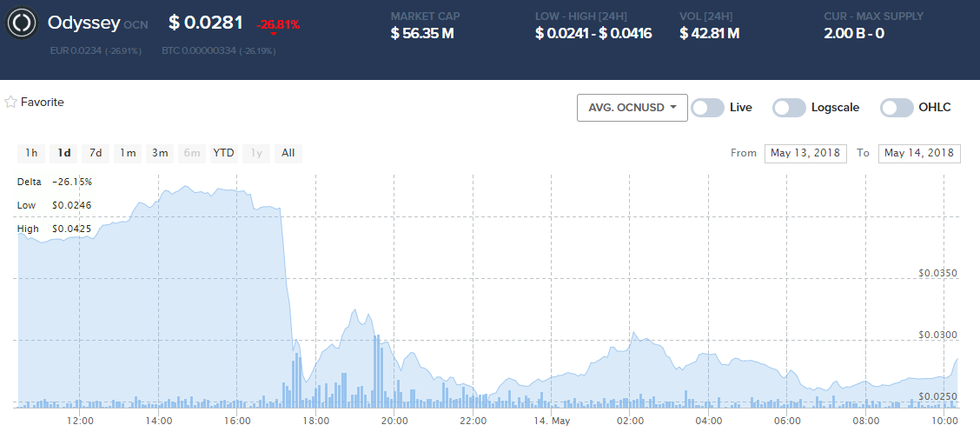Click the High $0.0425 value
Viewport: 980px width, 445px height.
pos(72,229)
